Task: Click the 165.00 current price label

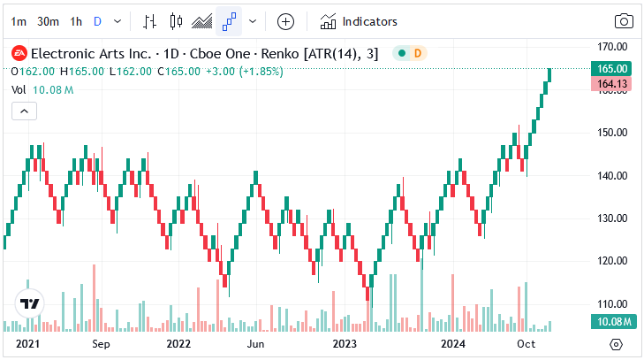Action: tap(612, 68)
